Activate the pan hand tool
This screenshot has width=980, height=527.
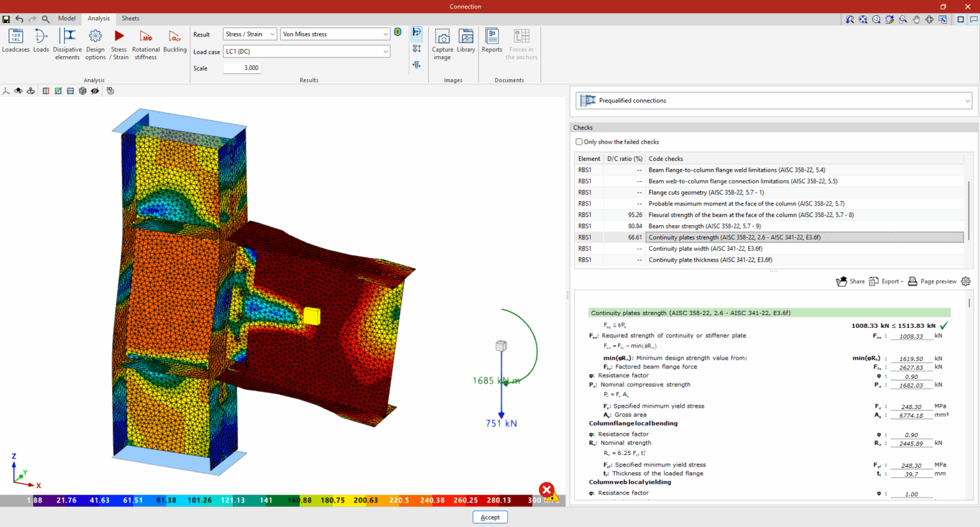916,19
